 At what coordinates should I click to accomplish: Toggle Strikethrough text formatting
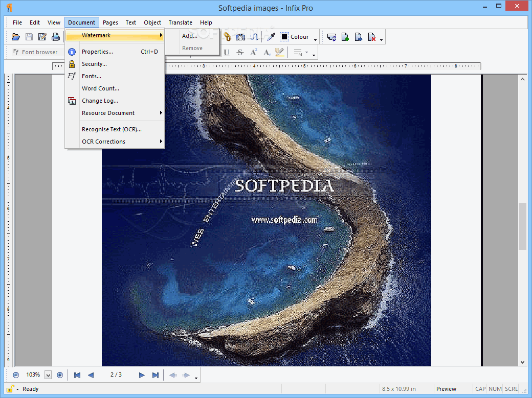point(240,53)
